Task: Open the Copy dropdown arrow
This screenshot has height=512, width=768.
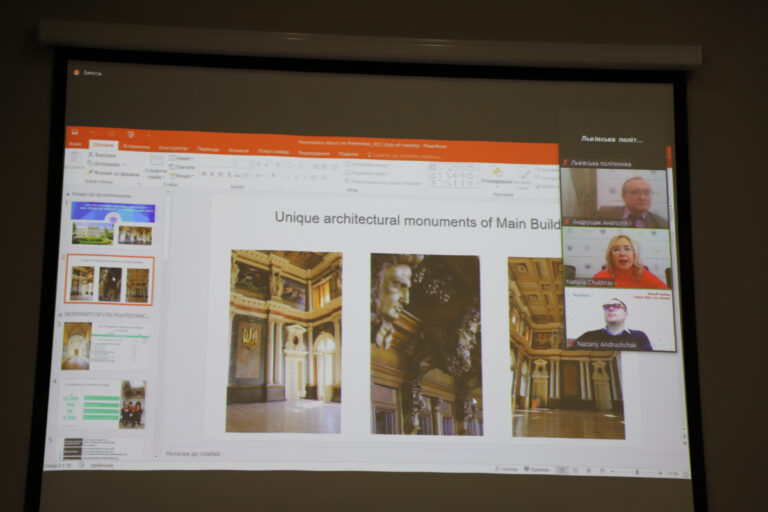Action: coord(122,164)
